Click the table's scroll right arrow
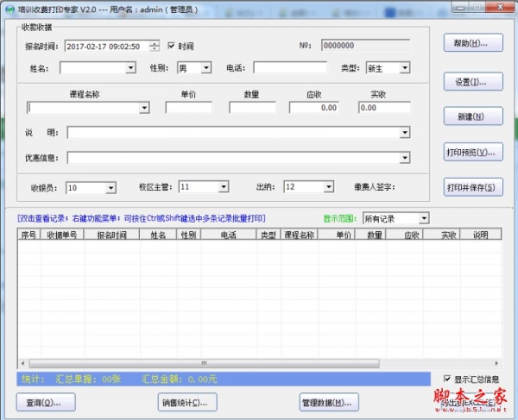Screen dimensions: 518x420 (496, 363)
